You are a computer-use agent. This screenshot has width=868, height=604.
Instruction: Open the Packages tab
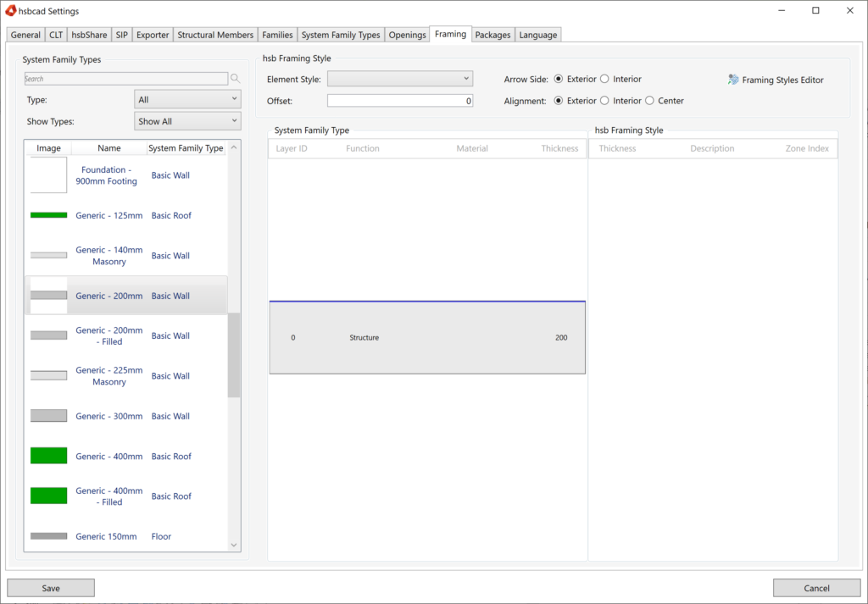tap(492, 35)
